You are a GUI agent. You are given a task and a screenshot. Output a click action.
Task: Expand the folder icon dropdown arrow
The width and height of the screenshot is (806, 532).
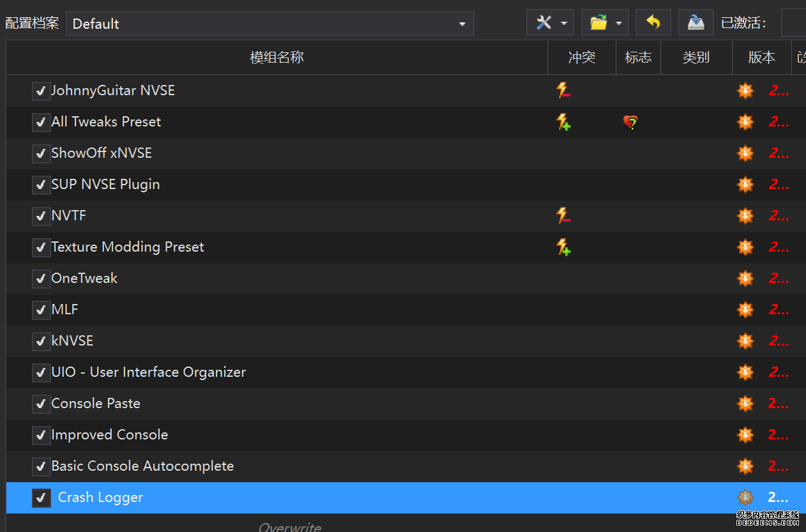tap(619, 24)
